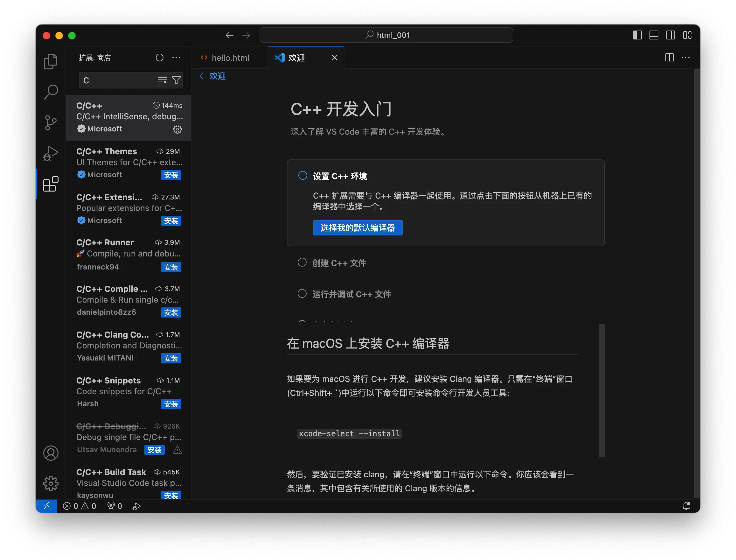736x560 pixels.
Task: View warning icon on C/C++ Debugging extension
Action: (177, 450)
